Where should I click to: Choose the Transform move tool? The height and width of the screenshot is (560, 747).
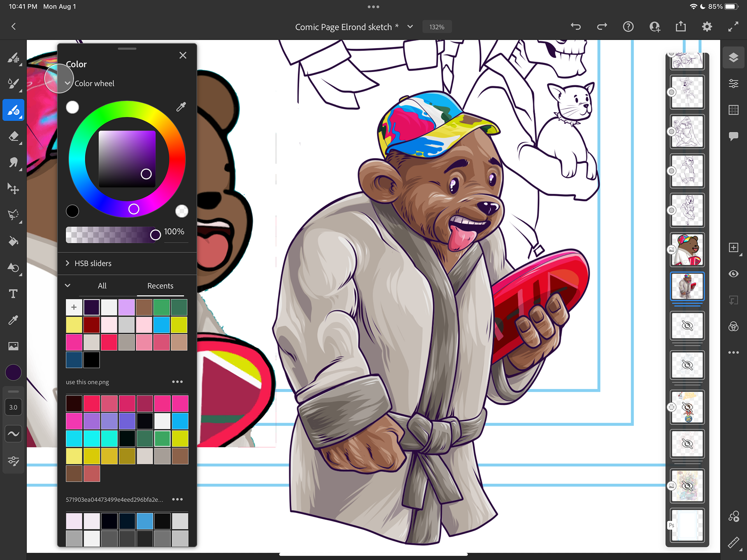pyautogui.click(x=13, y=189)
